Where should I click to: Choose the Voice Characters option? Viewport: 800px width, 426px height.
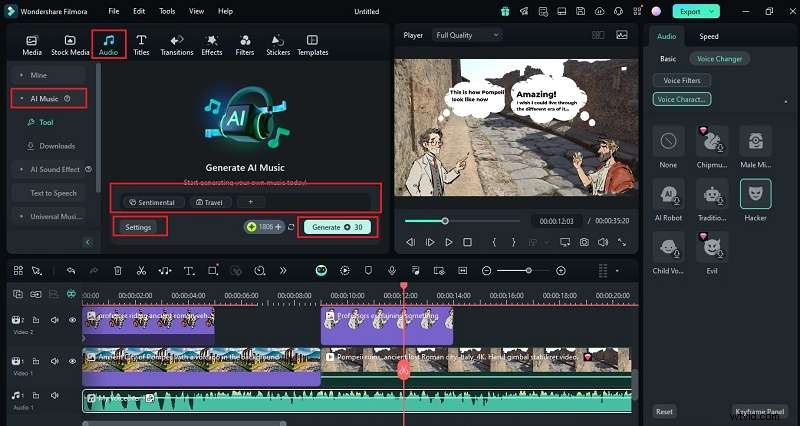pos(682,99)
